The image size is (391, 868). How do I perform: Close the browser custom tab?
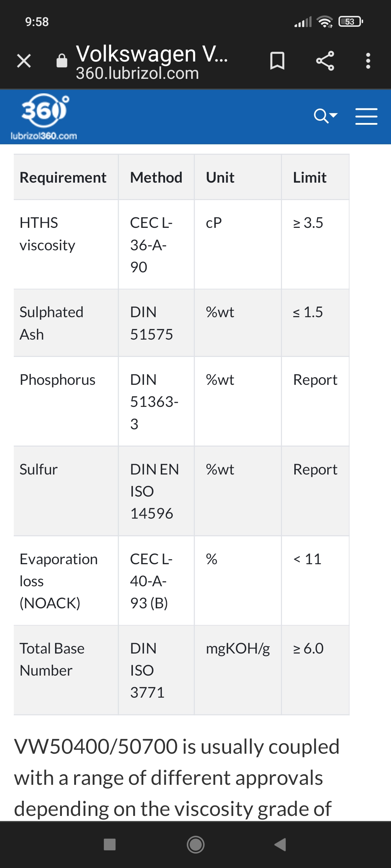(x=24, y=61)
